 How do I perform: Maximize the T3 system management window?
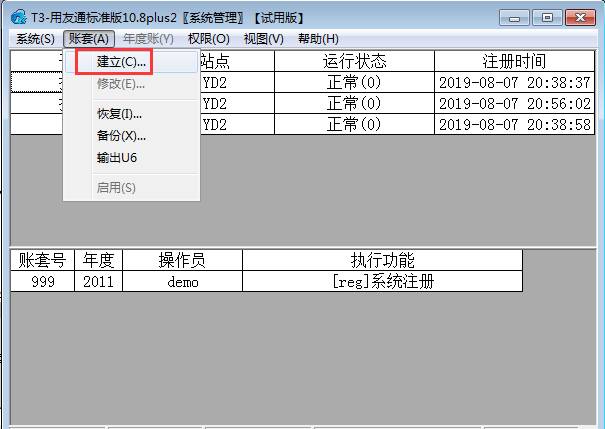click(547, 18)
